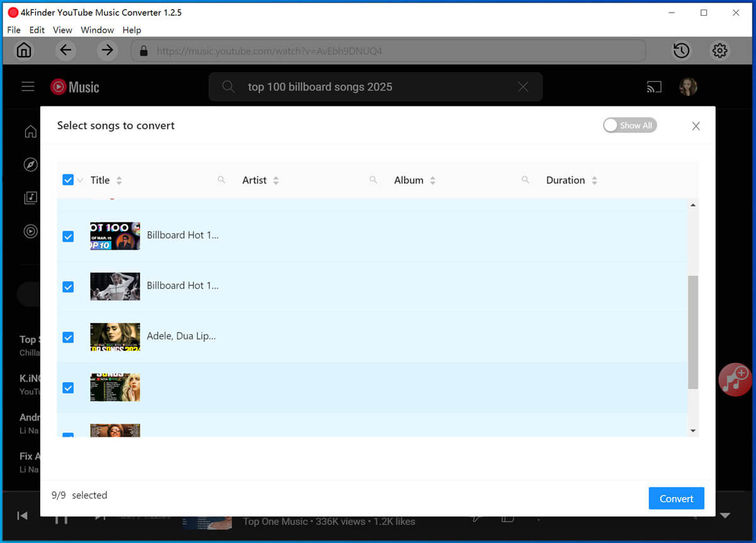Open the conversion history clock icon

click(x=681, y=50)
